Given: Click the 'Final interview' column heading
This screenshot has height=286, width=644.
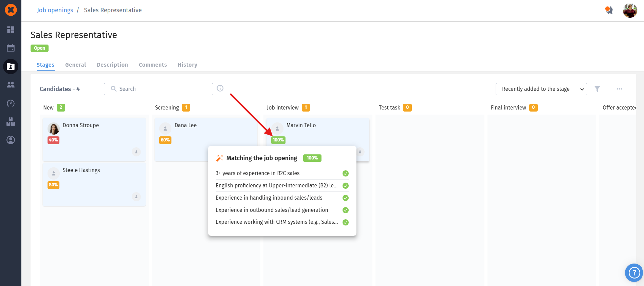Looking at the screenshot, I should click(509, 107).
